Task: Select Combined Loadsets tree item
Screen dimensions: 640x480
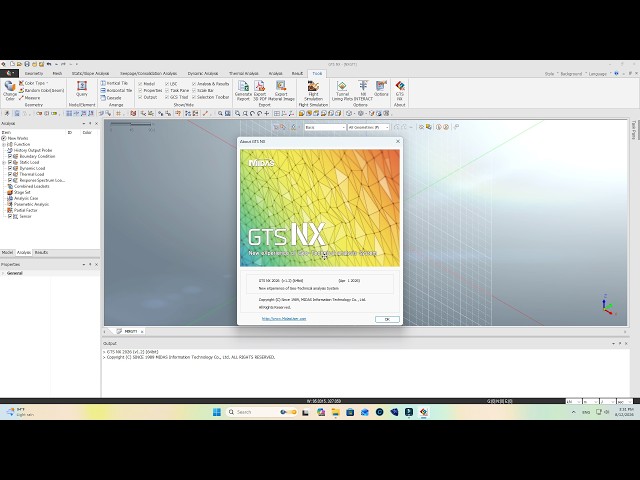Action: click(x=32, y=186)
